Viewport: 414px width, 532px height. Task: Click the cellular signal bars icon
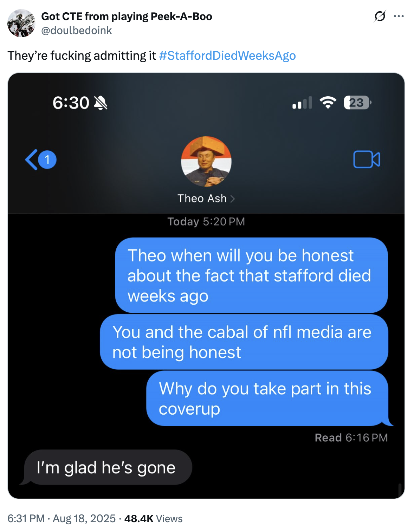[x=302, y=103]
